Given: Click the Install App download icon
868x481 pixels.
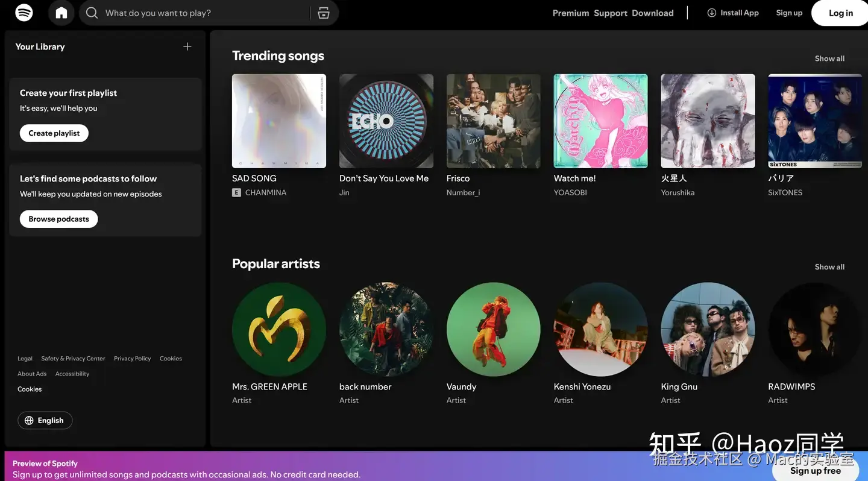Looking at the screenshot, I should 712,13.
